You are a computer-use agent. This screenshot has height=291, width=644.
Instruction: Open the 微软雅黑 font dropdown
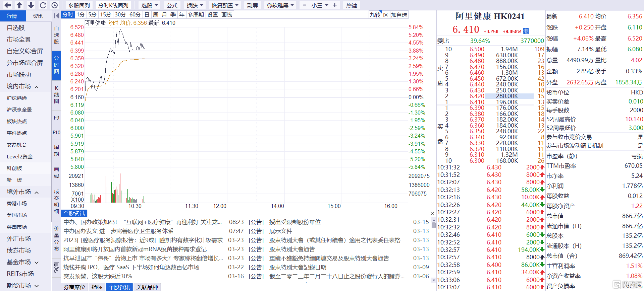point(280,5)
